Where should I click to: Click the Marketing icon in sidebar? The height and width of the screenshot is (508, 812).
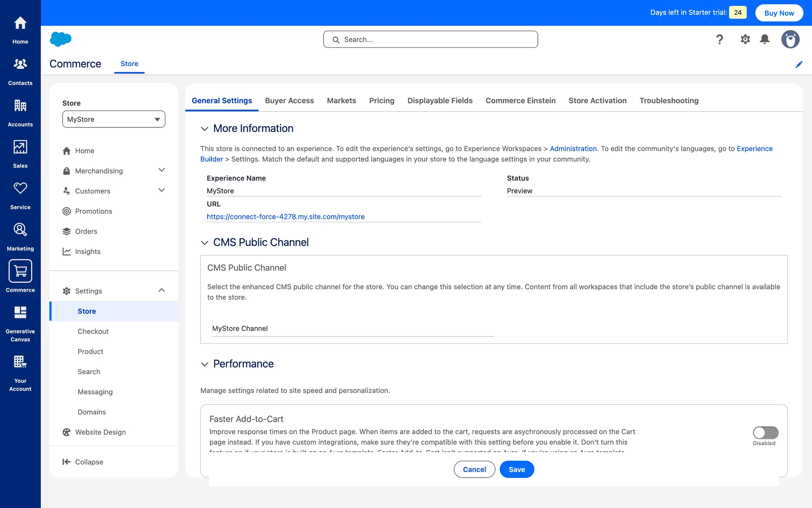tap(20, 236)
